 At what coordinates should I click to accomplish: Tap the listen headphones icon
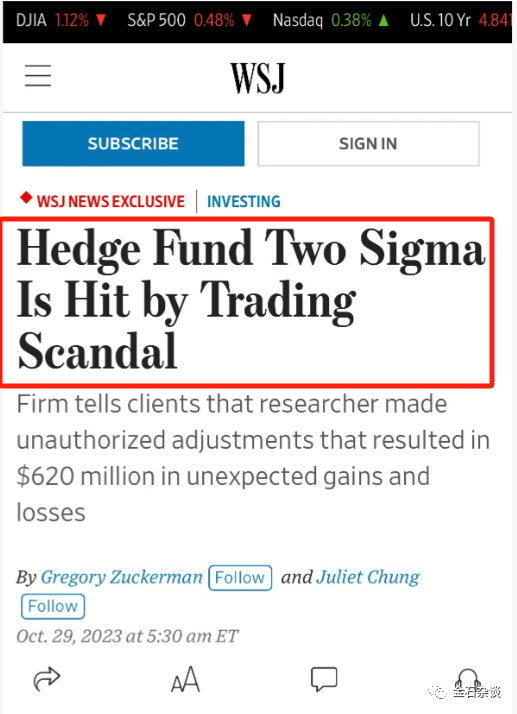tap(468, 679)
